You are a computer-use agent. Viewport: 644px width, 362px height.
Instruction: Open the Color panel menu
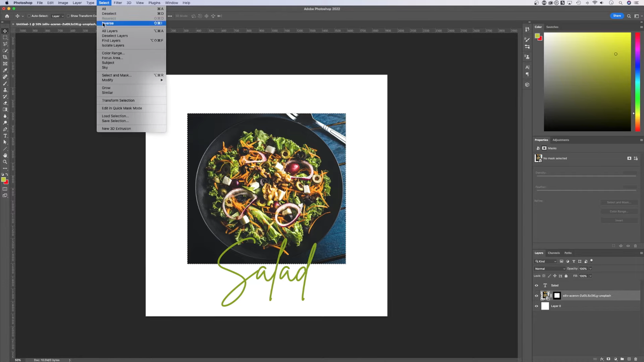click(x=641, y=27)
